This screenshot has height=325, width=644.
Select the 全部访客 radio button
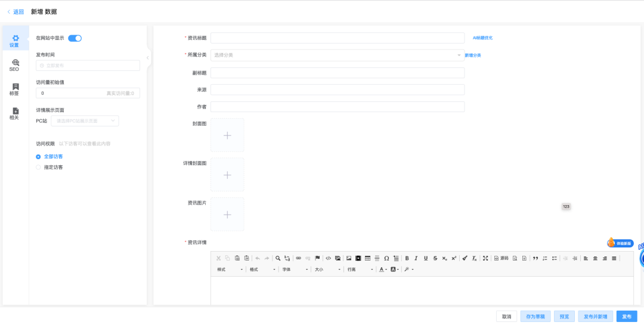tap(38, 157)
